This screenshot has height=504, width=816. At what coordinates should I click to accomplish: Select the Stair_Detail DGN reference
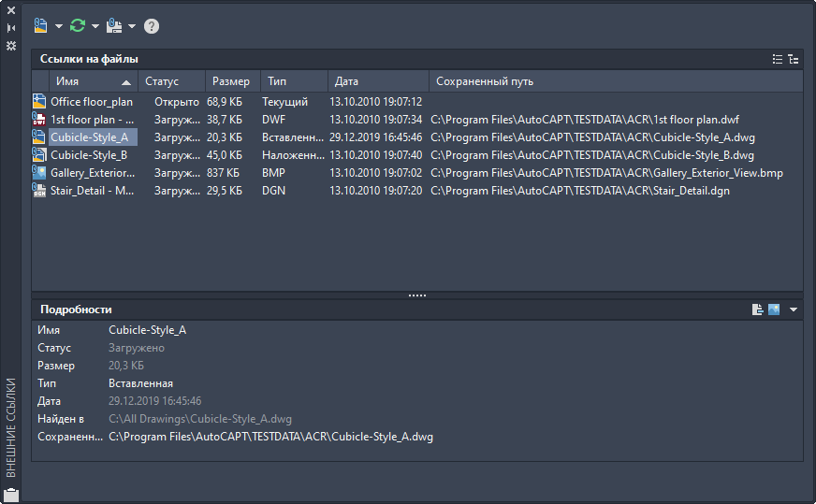coord(92,191)
